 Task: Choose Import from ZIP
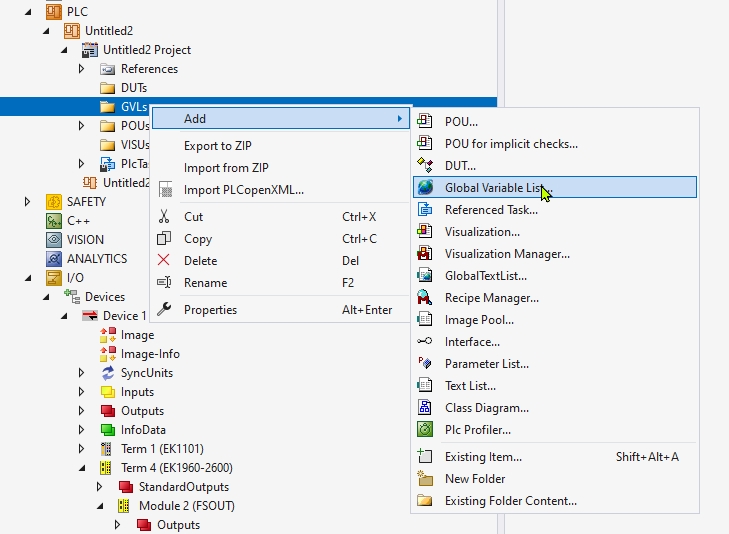281,167
